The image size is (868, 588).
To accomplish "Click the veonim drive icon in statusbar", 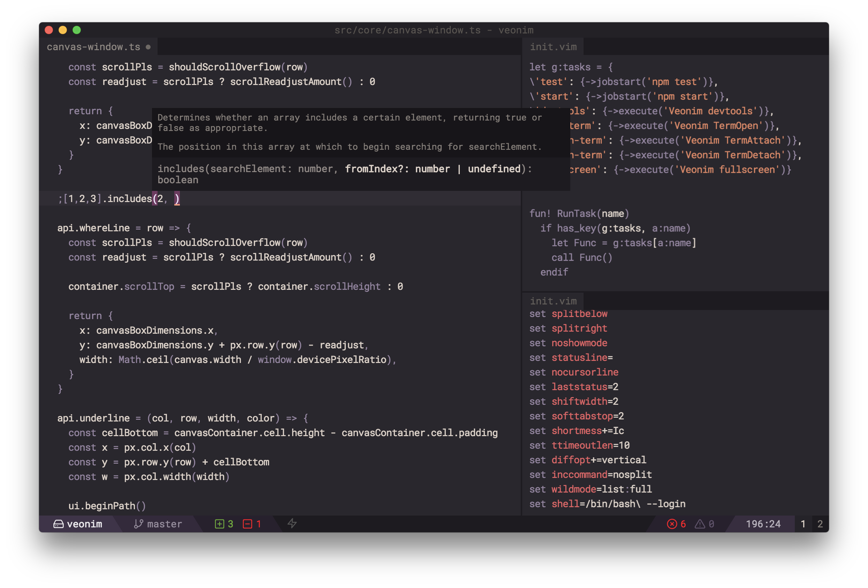I will tap(58, 524).
